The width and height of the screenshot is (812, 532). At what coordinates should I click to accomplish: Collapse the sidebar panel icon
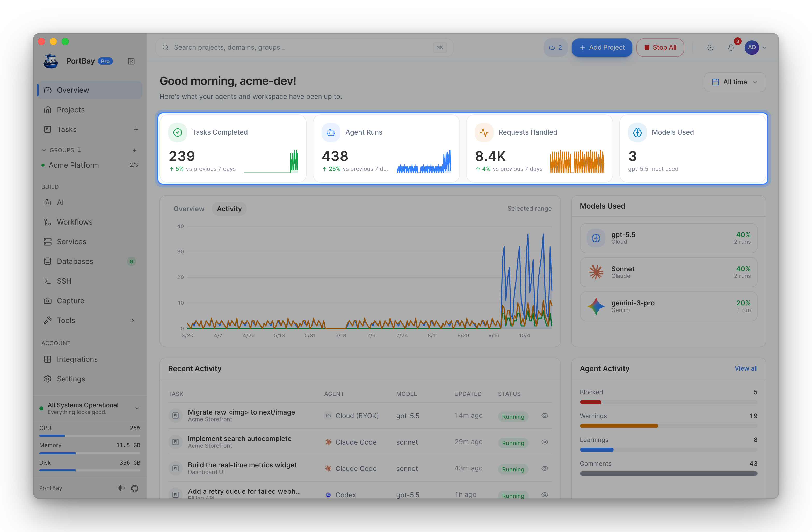[x=131, y=61]
